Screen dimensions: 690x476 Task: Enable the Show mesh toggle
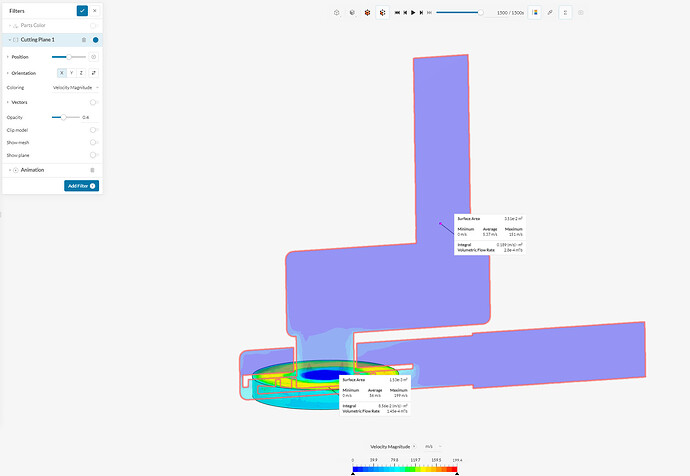[x=93, y=142]
